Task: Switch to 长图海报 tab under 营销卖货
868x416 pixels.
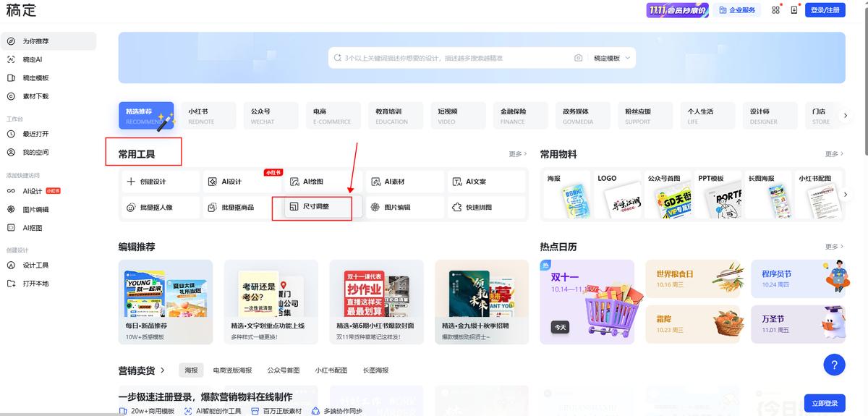Action: 375,370
